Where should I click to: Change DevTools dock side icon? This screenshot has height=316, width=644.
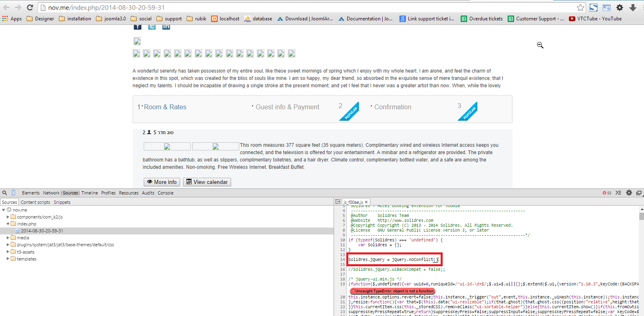[x=639, y=193]
